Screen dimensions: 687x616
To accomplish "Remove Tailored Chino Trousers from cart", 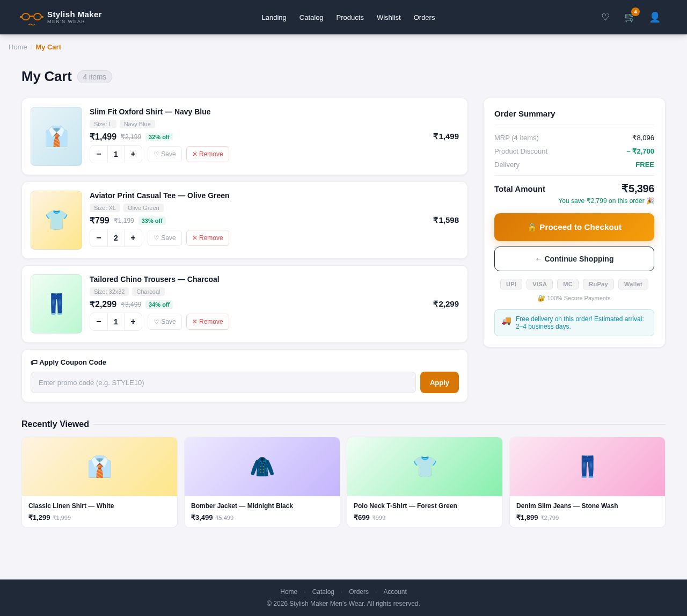I will tap(208, 322).
